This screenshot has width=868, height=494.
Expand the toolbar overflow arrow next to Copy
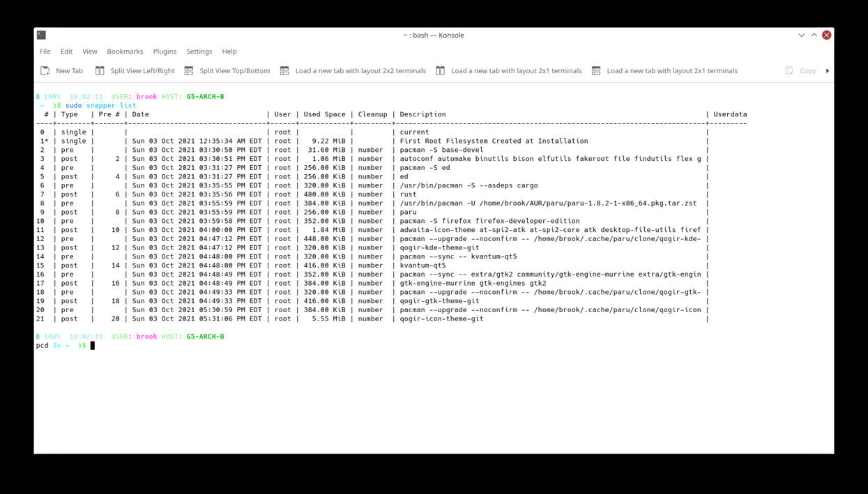coord(826,70)
